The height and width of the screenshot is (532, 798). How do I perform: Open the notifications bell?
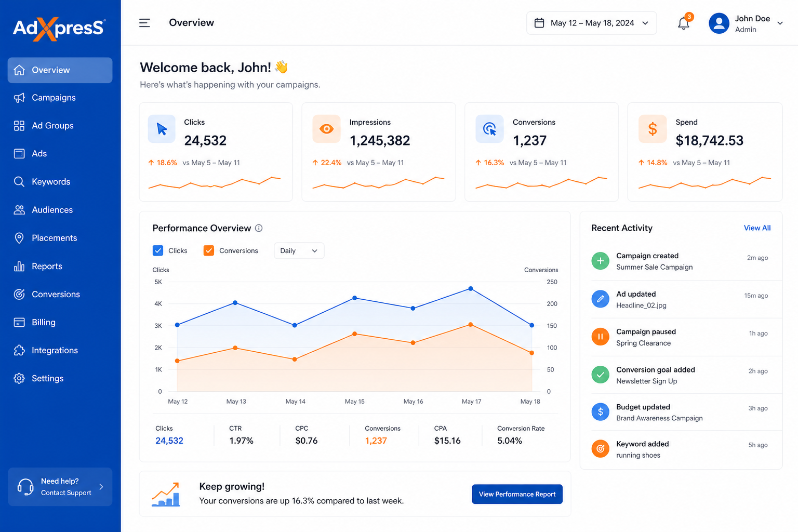point(684,23)
